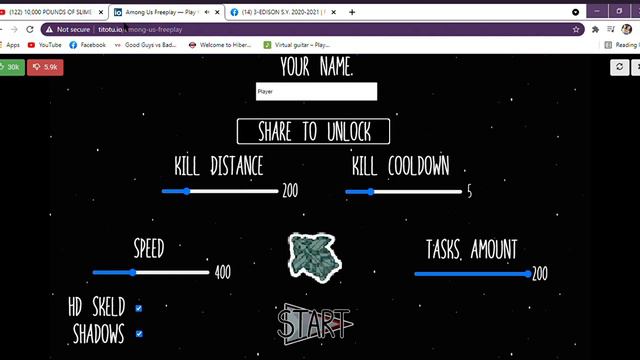Open the Good Guys vs Bad bookmark
This screenshot has height=360, width=640.
[x=145, y=45]
